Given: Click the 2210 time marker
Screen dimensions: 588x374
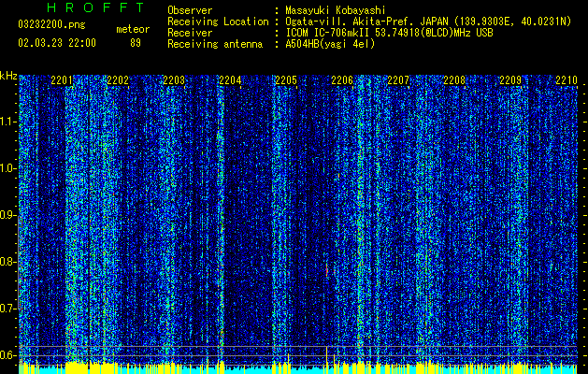Looking at the screenshot, I should click(x=566, y=80).
